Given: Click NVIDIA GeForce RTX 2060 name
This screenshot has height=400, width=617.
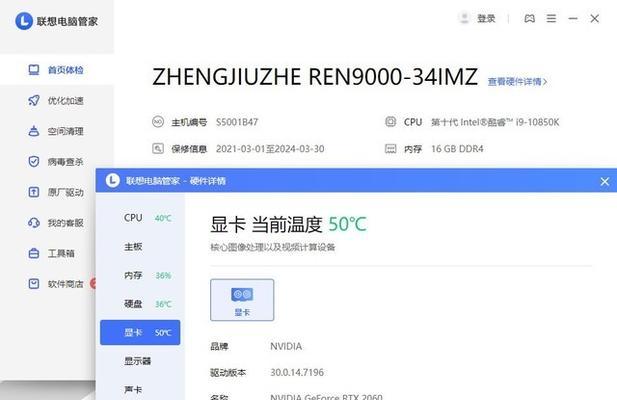Looking at the screenshot, I should [x=326, y=396].
